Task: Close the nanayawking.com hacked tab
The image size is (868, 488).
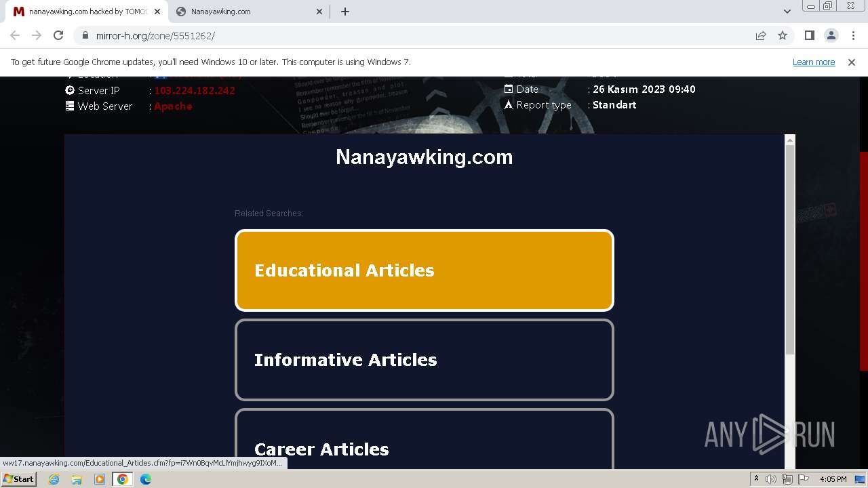Action: tap(157, 12)
